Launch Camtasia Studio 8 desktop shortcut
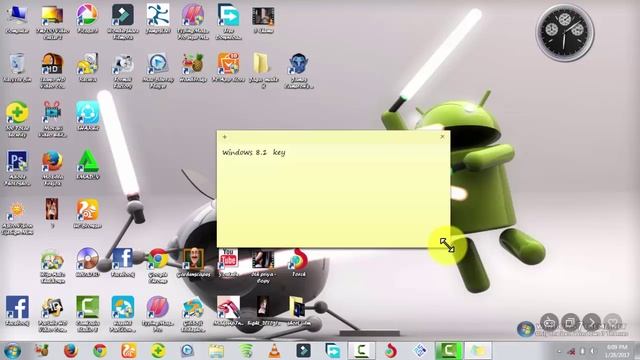 pyautogui.click(x=87, y=313)
